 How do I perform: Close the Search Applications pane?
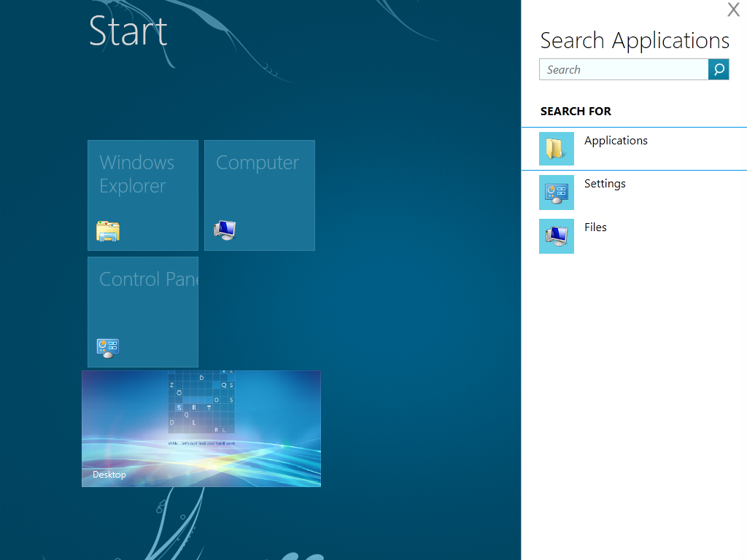click(x=733, y=9)
